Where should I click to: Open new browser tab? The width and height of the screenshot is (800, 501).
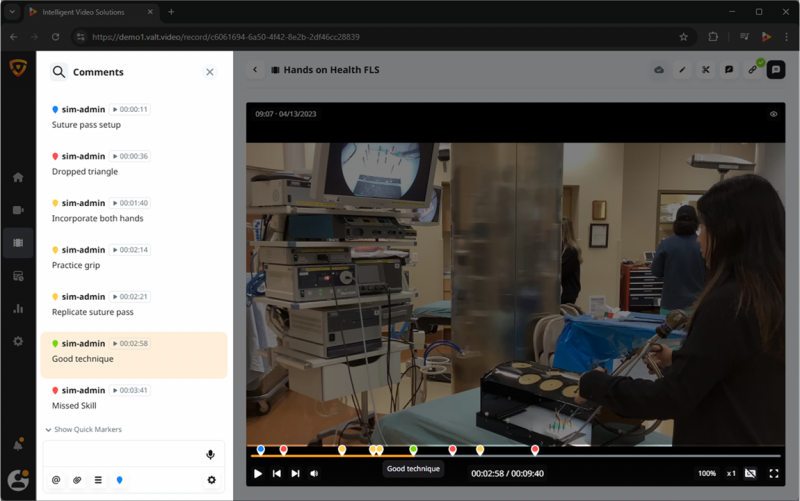(x=171, y=12)
